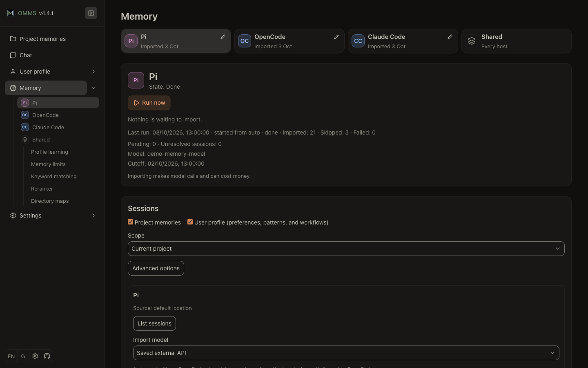Click the Claude Code card CC avatar
The width and height of the screenshot is (588, 368).
(358, 41)
